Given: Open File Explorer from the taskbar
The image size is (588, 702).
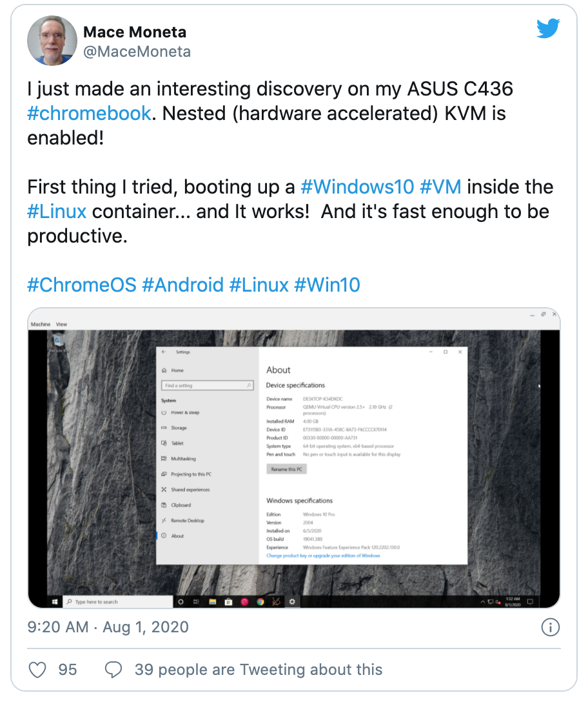Looking at the screenshot, I should pos(213,601).
